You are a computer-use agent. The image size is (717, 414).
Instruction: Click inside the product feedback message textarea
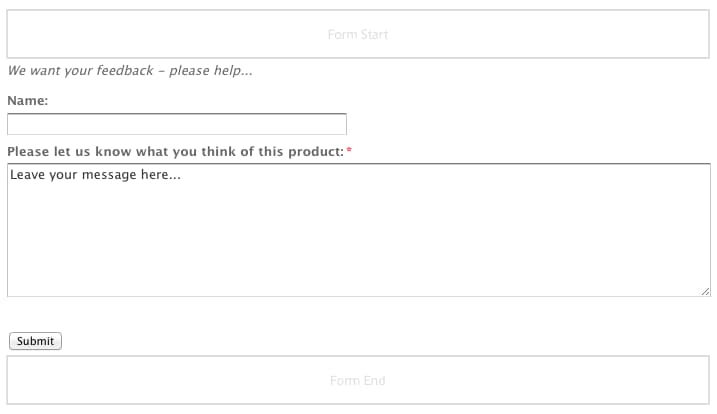[359, 230]
